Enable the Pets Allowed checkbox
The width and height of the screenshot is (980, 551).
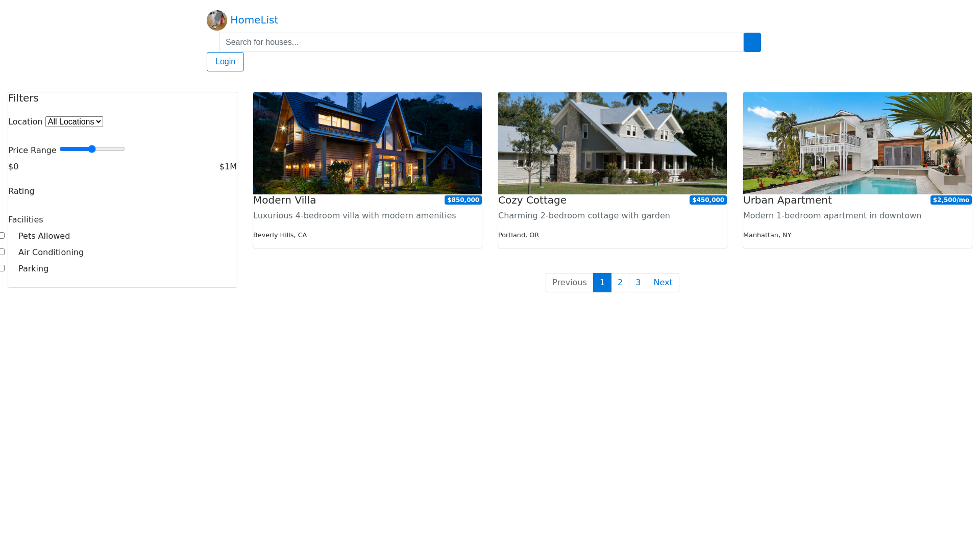[3, 236]
